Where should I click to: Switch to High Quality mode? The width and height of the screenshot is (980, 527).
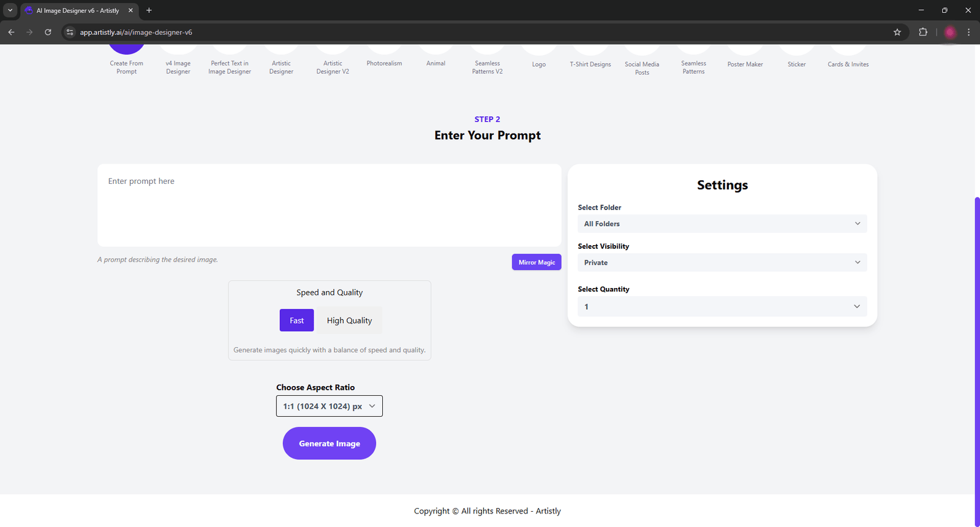click(x=349, y=320)
